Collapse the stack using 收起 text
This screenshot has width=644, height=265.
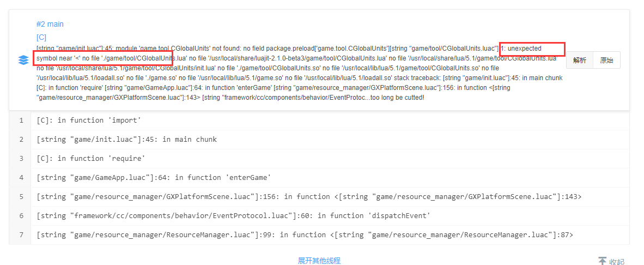[617, 262]
